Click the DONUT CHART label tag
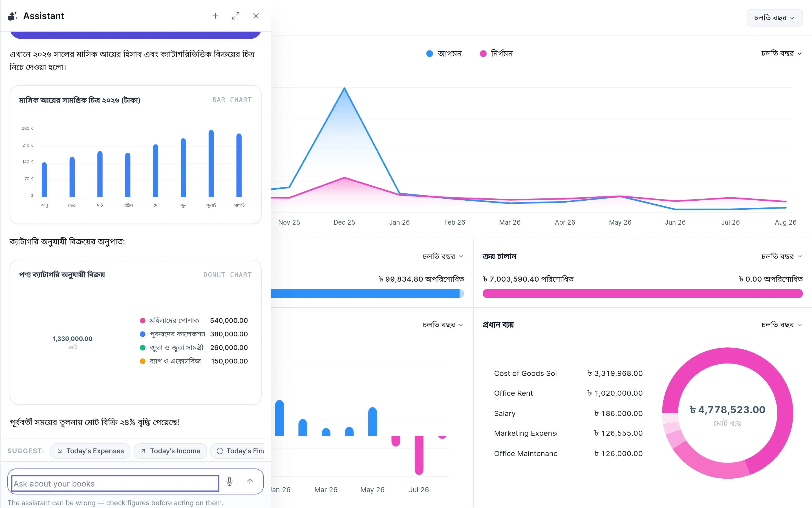 tap(228, 275)
